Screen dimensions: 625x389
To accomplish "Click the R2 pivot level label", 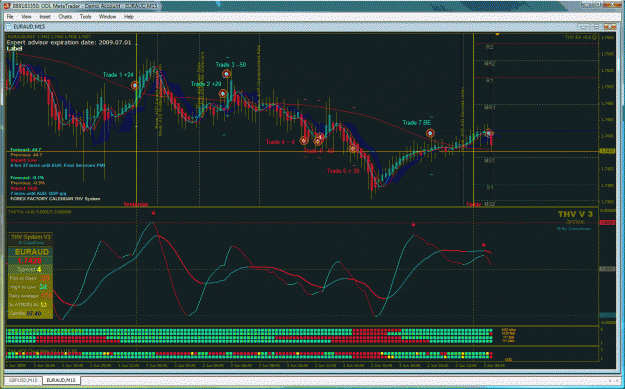I will point(489,47).
